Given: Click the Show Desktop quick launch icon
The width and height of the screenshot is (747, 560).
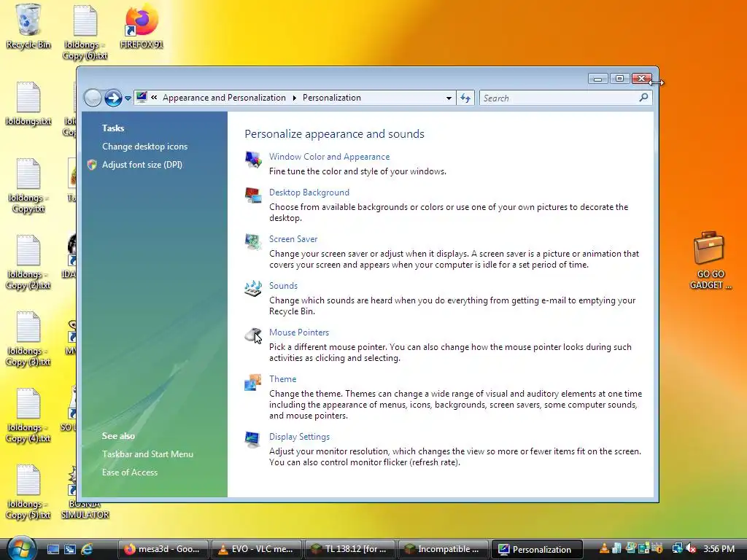Looking at the screenshot, I should coord(53,549).
